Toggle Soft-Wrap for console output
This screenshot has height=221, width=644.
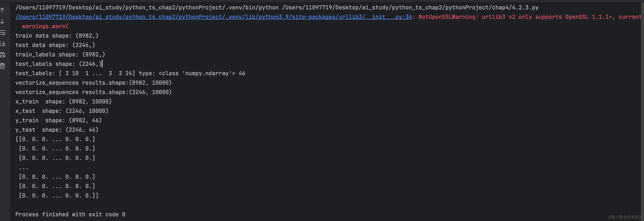(x=3, y=33)
